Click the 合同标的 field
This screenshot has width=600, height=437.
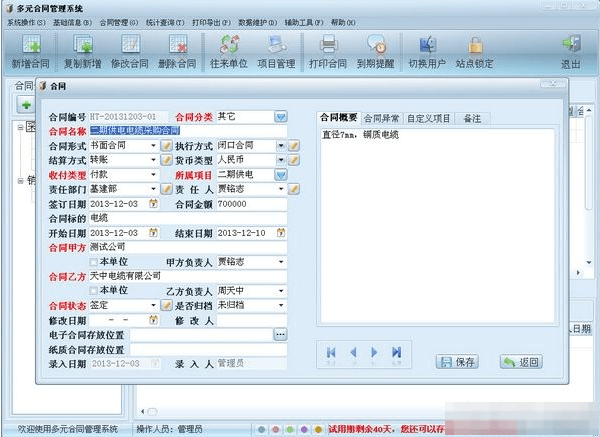click(188, 218)
